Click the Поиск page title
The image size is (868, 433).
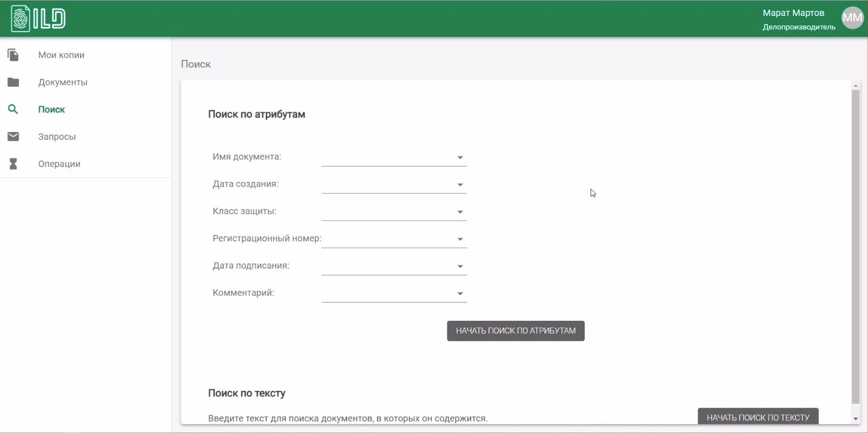(196, 64)
